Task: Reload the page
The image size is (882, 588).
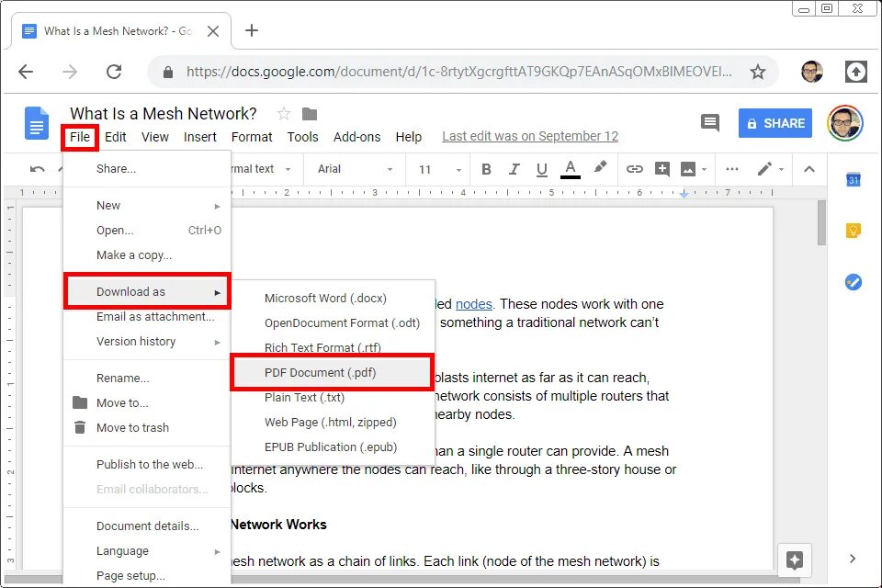Action: [114, 72]
